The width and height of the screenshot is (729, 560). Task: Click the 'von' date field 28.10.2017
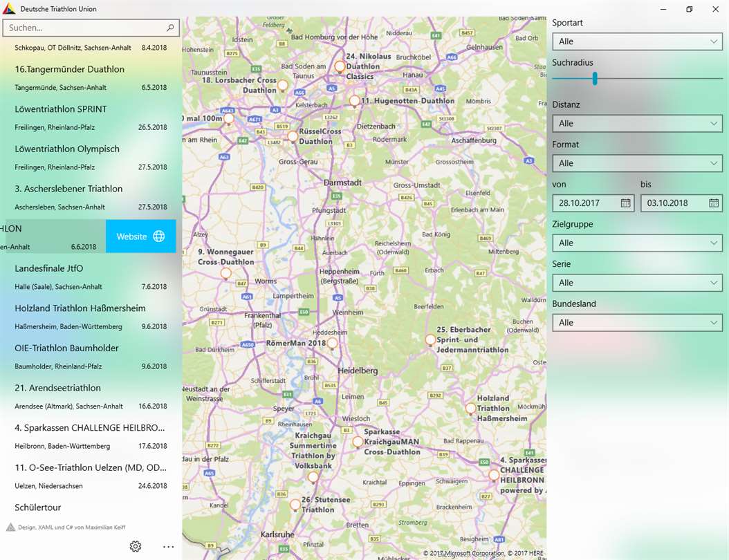pyautogui.click(x=593, y=203)
